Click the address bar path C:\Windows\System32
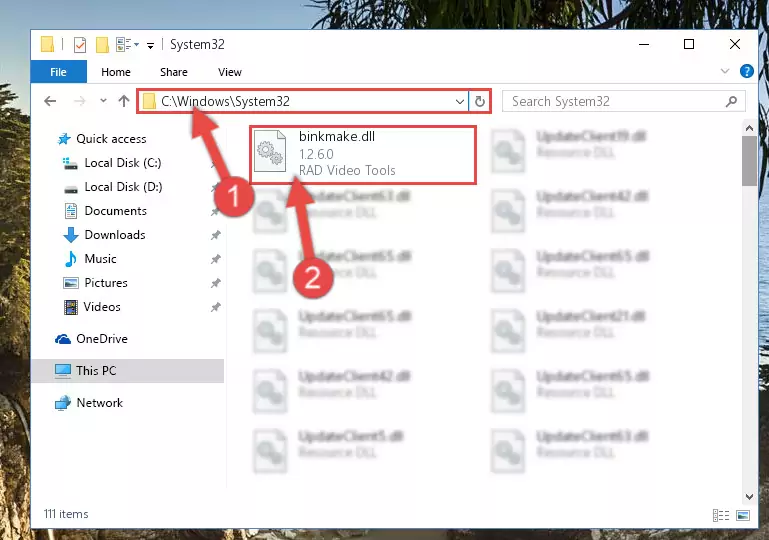The width and height of the screenshot is (769, 540). click(x=226, y=101)
